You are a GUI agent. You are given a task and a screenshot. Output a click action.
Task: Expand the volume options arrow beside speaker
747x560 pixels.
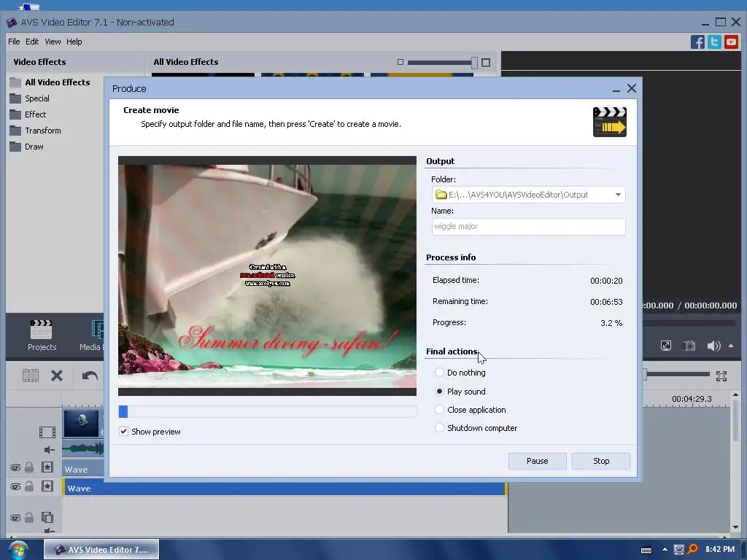[x=731, y=346]
